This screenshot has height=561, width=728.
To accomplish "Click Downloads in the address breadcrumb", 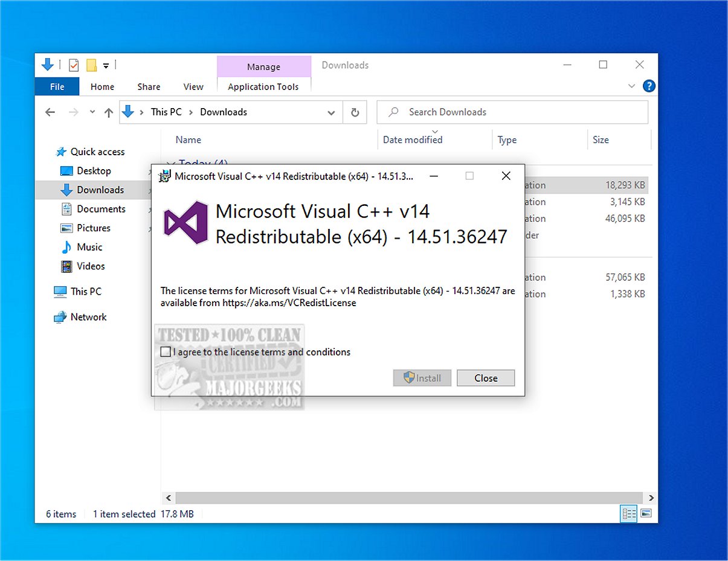I will 224,112.
